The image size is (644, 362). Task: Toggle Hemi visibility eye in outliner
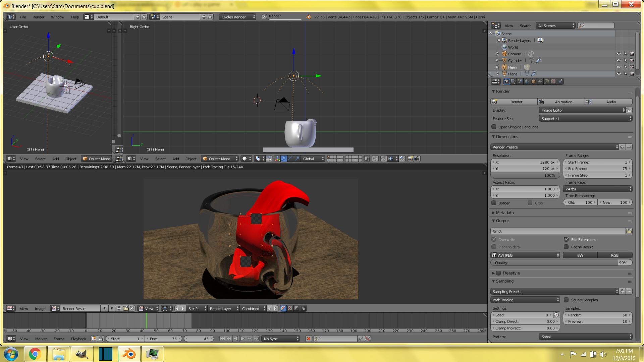[x=619, y=67]
